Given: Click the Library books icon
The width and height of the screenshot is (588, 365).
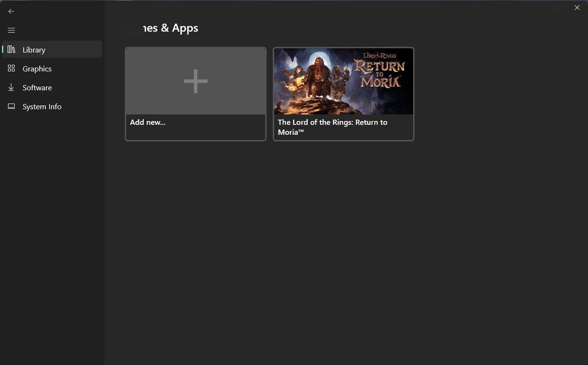Looking at the screenshot, I should (x=11, y=50).
